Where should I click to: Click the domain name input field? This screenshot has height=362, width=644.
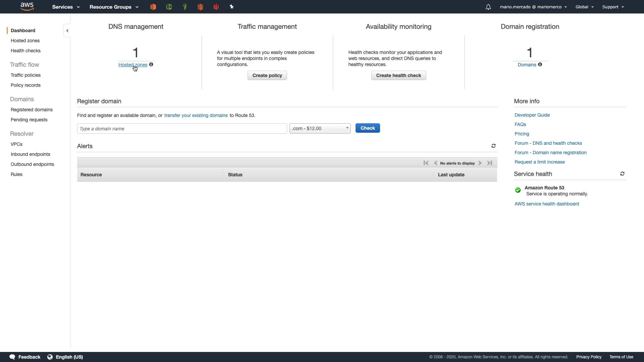click(182, 129)
